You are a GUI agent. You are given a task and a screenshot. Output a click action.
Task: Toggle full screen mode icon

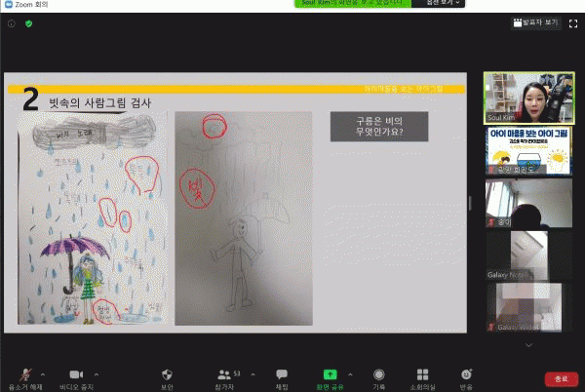coord(572,22)
